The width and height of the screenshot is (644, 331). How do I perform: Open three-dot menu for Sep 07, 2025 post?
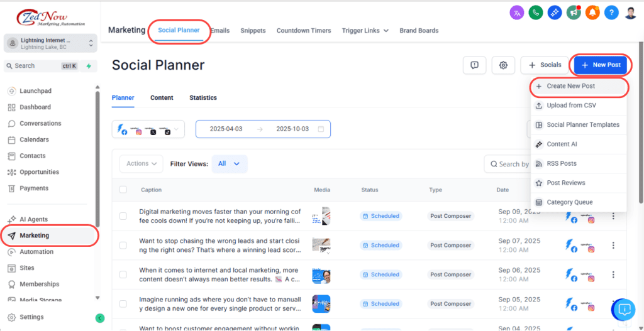tap(613, 246)
